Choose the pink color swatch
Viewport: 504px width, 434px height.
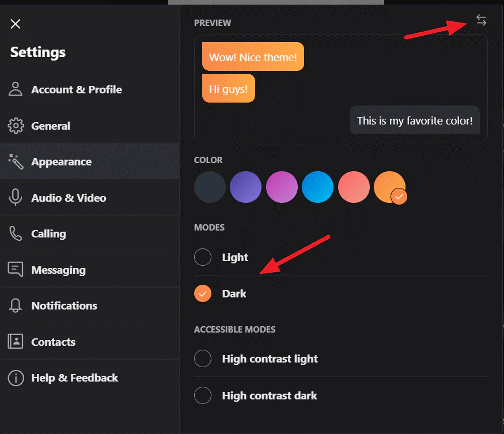click(354, 187)
